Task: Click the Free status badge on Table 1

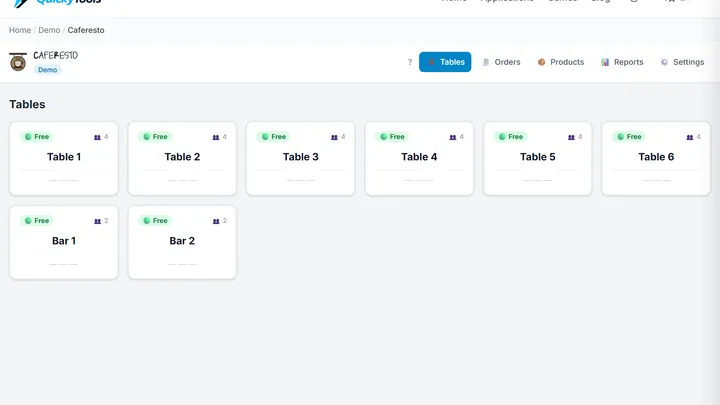Action: click(x=37, y=136)
